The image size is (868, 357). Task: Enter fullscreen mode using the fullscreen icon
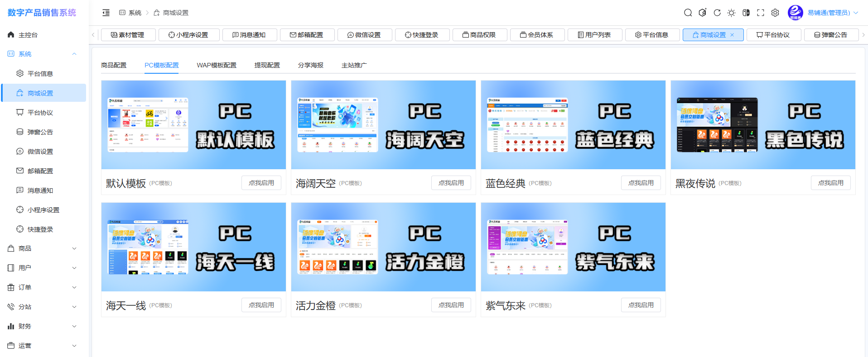pyautogui.click(x=760, y=13)
